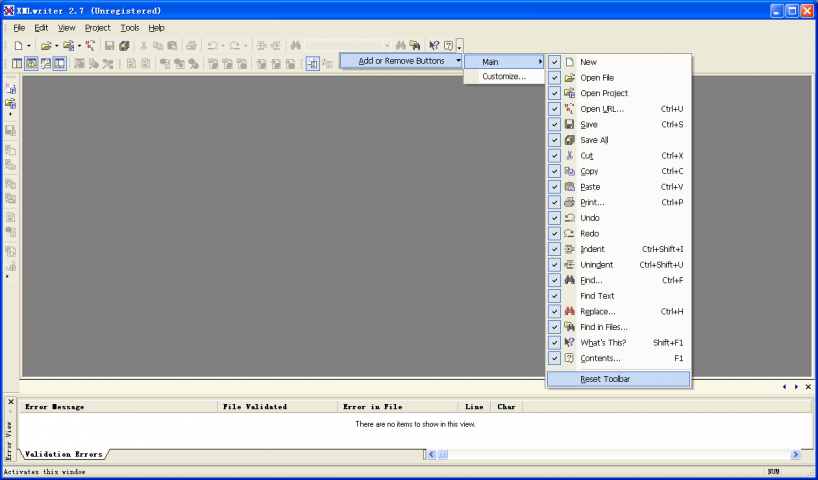Open the find text combo box in the toolbar

(x=387, y=46)
